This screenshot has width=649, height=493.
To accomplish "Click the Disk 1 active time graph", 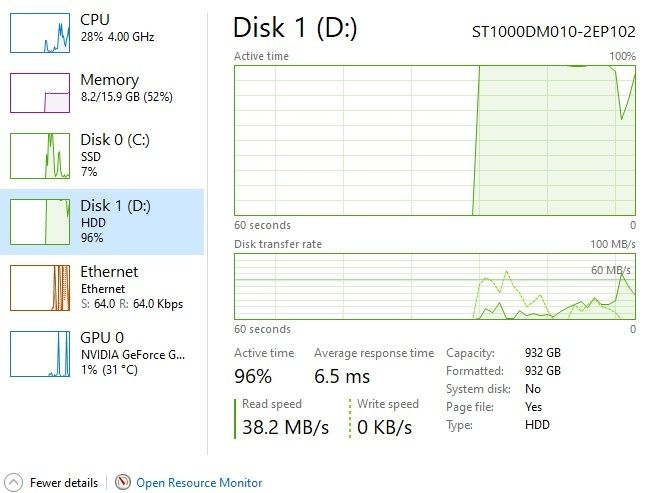I will coord(435,140).
